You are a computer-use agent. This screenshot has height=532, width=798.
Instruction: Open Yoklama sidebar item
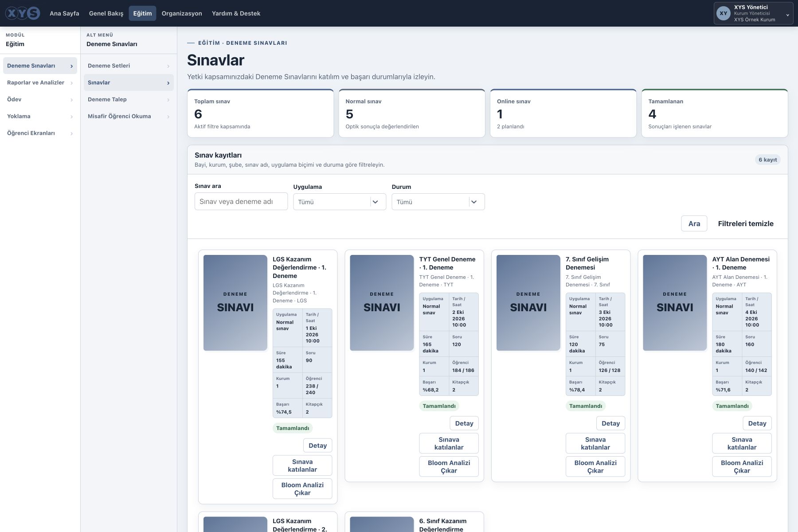click(x=40, y=116)
